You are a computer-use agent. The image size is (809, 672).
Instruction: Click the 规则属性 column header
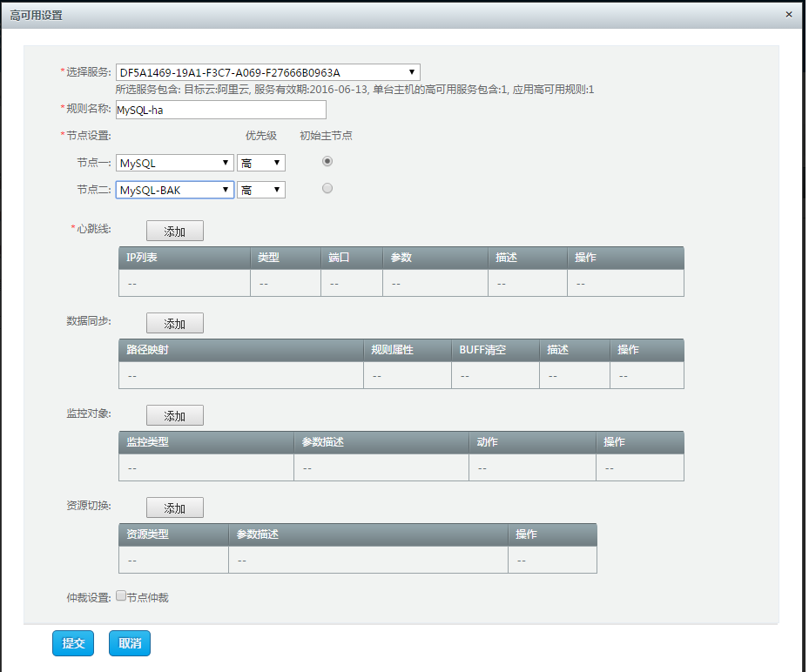[408, 350]
